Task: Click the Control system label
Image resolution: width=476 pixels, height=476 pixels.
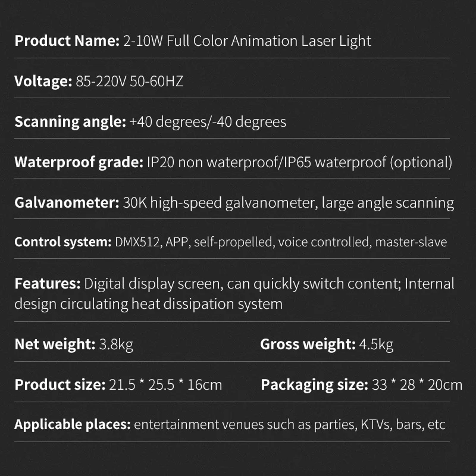Action: [x=63, y=242]
